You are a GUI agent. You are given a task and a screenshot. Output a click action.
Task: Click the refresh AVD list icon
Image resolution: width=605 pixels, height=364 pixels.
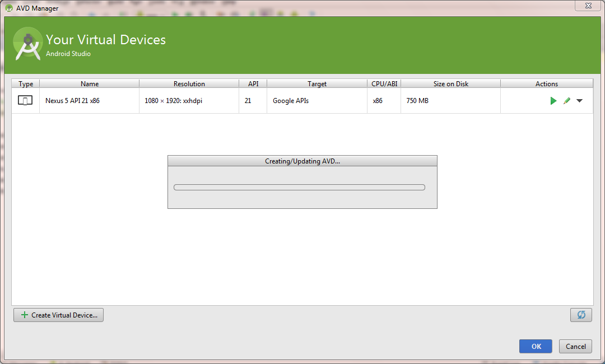pyautogui.click(x=581, y=315)
